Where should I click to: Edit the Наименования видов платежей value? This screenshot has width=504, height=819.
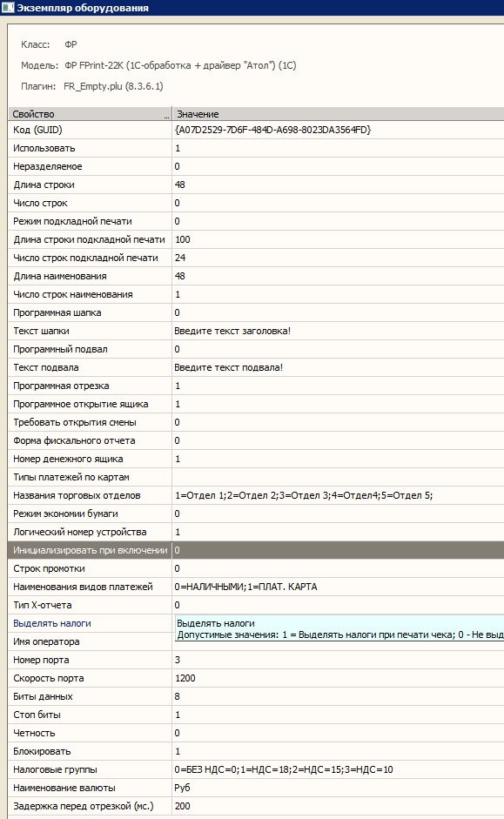(x=338, y=587)
